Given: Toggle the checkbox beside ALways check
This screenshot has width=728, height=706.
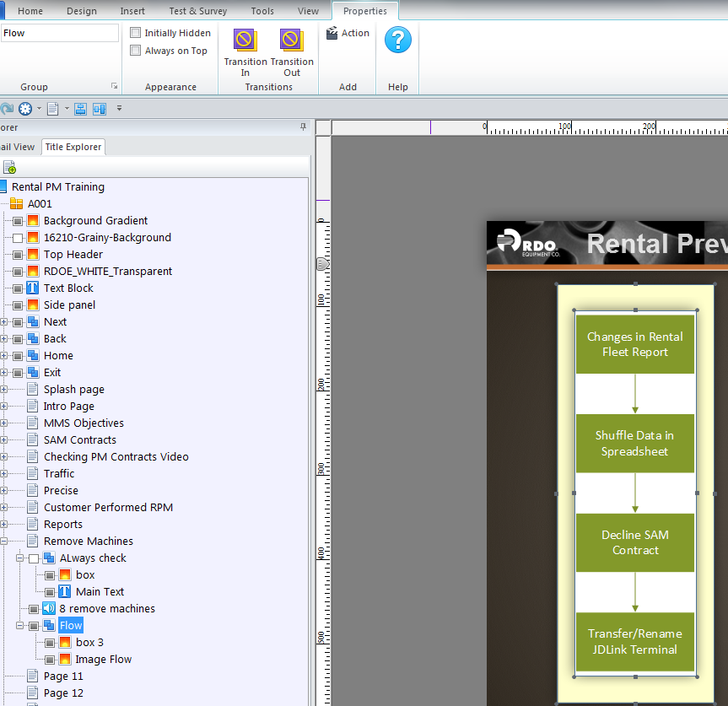Looking at the screenshot, I should (34, 558).
